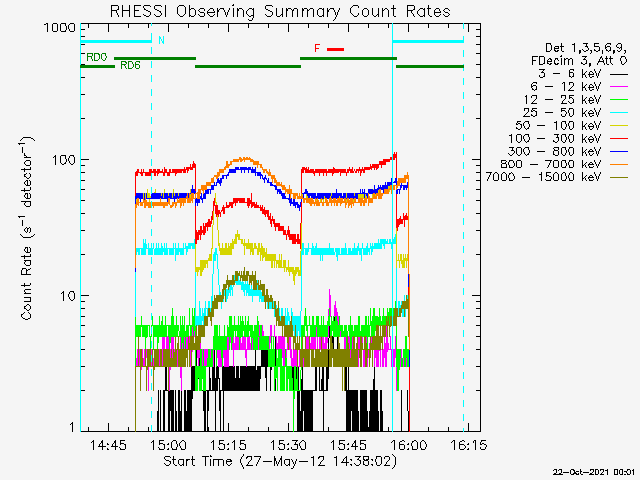The width and height of the screenshot is (640, 480).
Task: Select the legend text 100 - 300 keV
Action: (555, 138)
